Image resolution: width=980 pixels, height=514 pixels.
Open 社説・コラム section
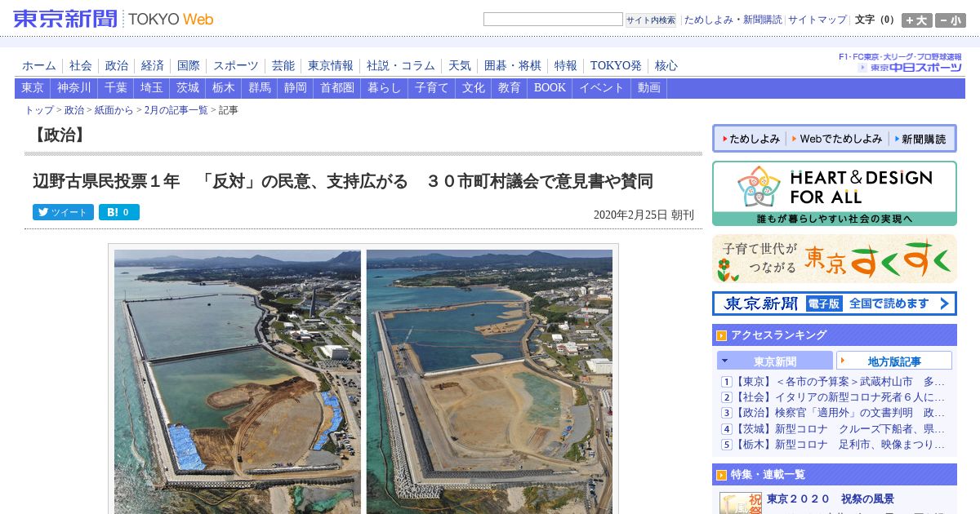point(401,65)
